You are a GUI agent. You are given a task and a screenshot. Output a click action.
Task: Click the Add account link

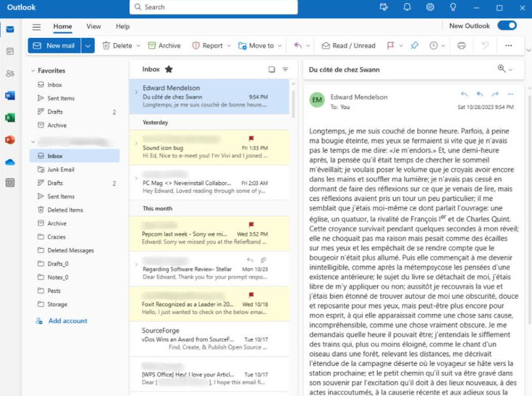click(x=61, y=321)
